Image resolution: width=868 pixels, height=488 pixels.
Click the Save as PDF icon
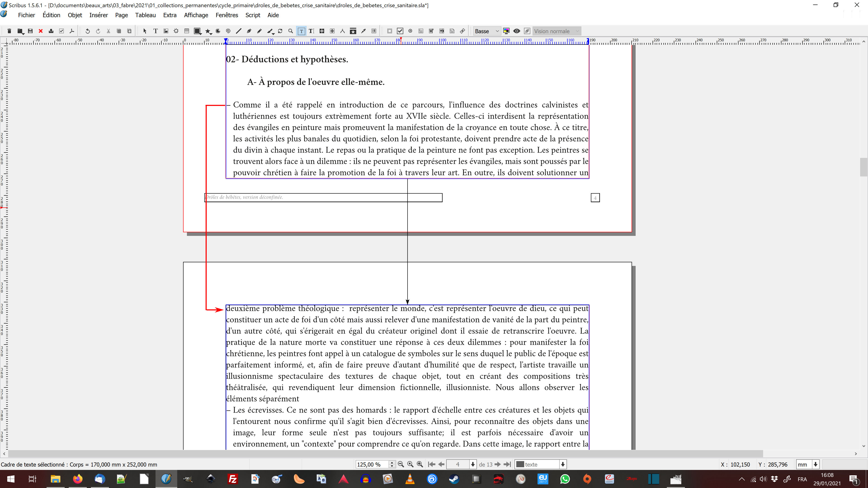(x=72, y=31)
